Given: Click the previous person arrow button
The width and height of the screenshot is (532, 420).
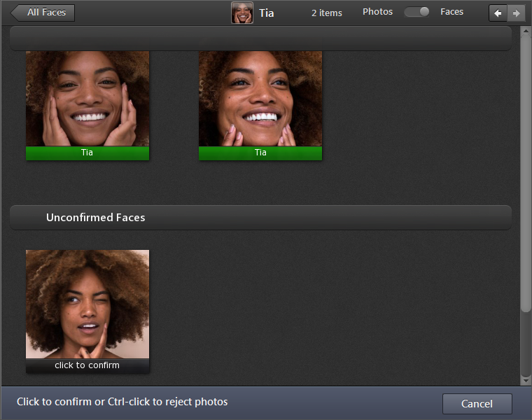Looking at the screenshot, I should (498, 13).
